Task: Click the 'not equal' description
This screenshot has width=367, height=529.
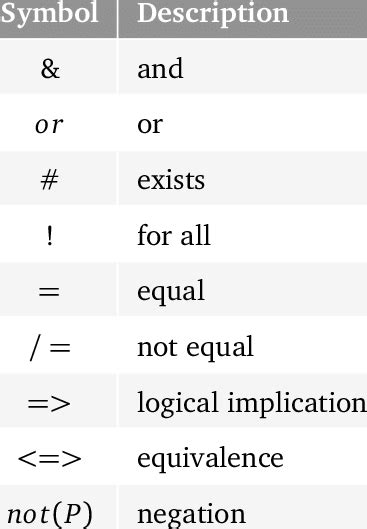Action: [x=196, y=347]
